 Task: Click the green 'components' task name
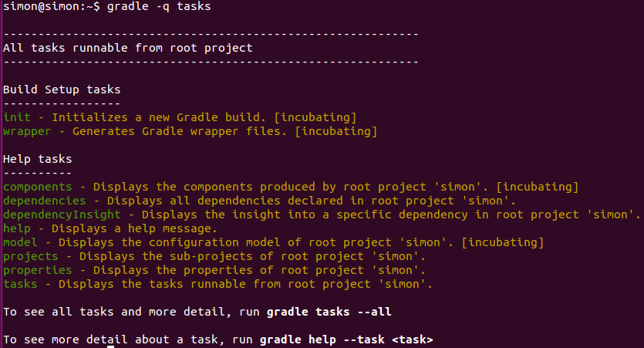(37, 187)
